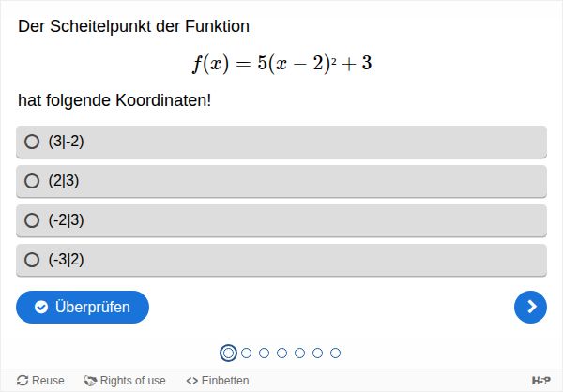Click the Überprüfen check button
Image resolution: width=563 pixels, height=392 pixels.
point(83,307)
